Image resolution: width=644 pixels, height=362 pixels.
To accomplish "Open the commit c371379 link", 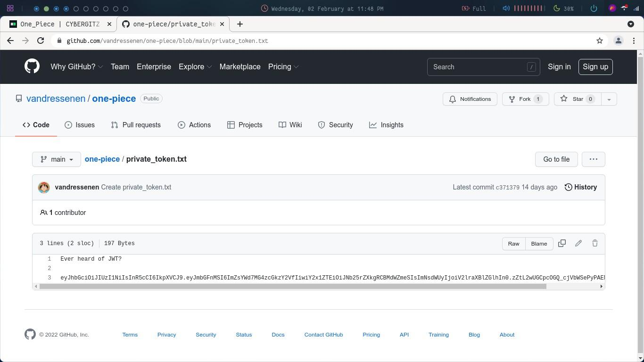I will (x=507, y=188).
